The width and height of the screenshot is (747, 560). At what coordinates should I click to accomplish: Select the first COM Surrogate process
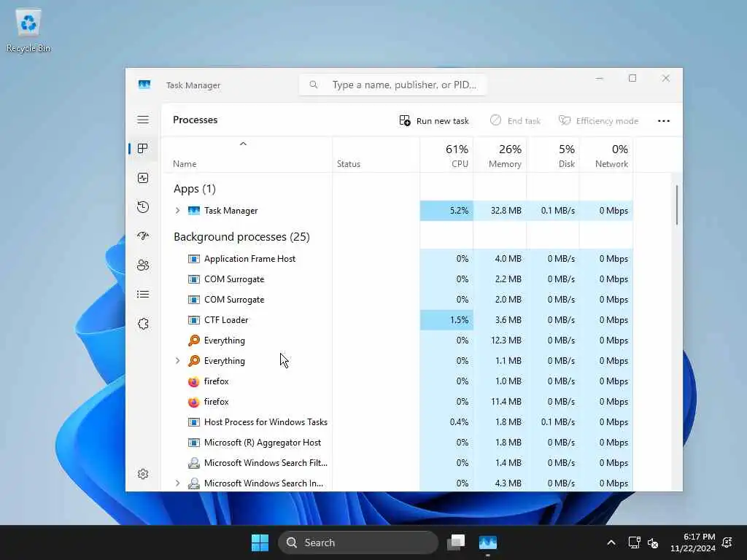[x=398, y=279]
